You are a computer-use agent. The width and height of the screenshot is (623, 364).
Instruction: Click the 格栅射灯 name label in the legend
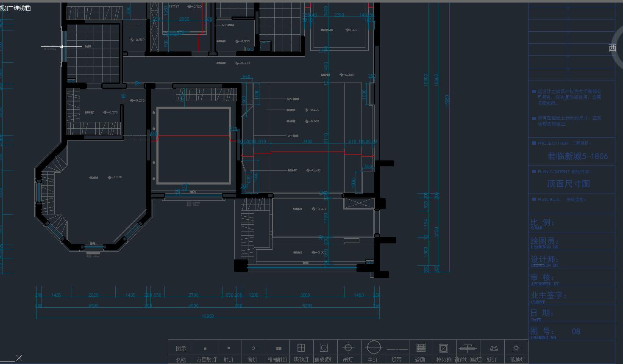278,360
